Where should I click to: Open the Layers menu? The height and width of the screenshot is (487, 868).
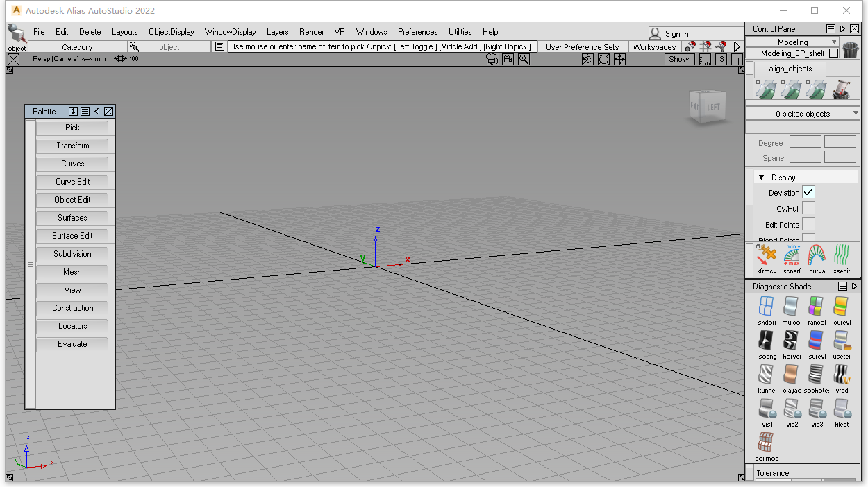(277, 32)
